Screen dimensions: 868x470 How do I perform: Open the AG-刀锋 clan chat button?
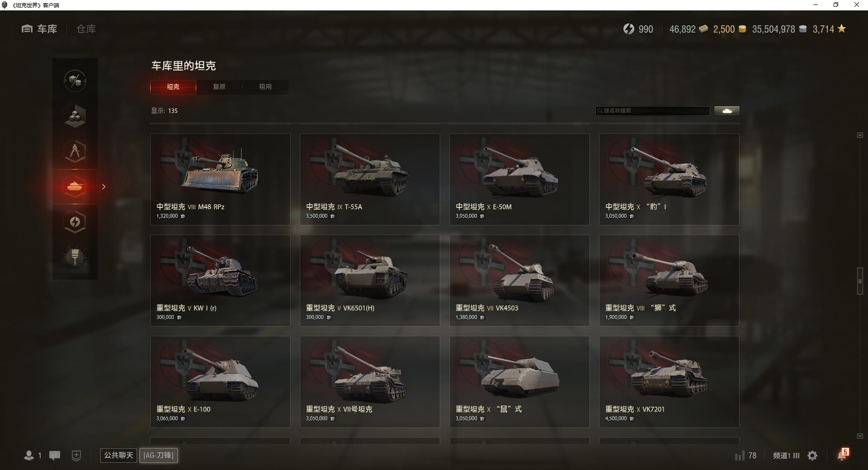click(158, 455)
